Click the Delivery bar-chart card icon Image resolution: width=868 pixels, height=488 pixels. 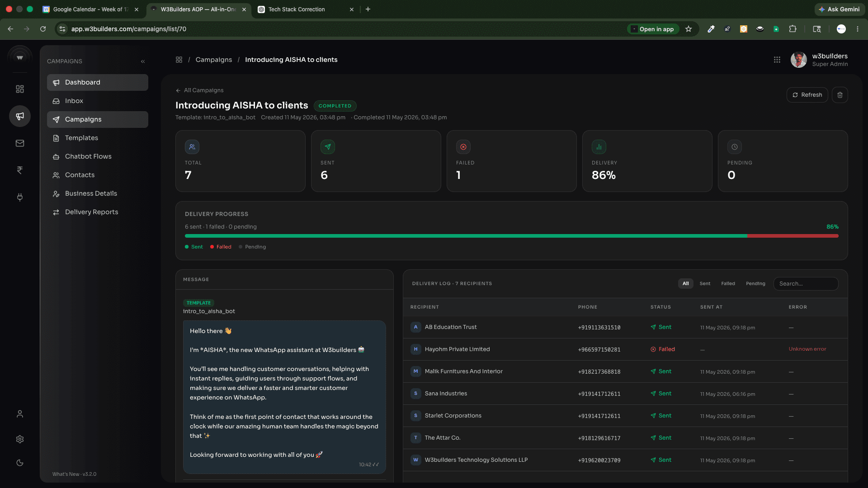pyautogui.click(x=599, y=147)
